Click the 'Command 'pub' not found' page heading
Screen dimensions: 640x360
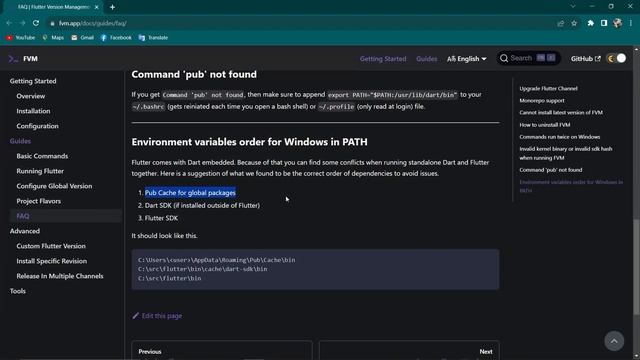tap(194, 74)
